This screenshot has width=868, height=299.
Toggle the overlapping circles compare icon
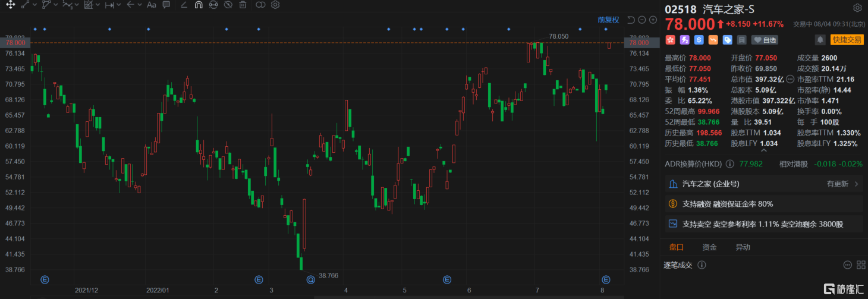260,5
